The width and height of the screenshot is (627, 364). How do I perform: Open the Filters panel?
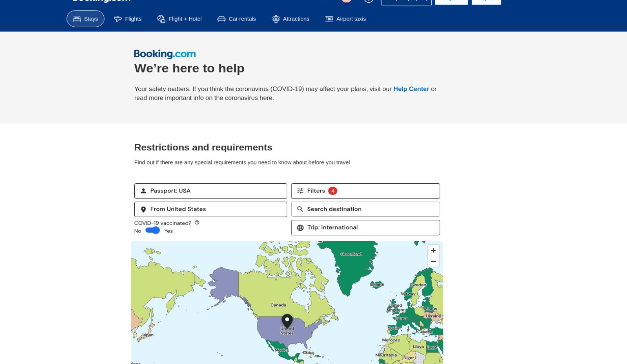click(x=365, y=191)
